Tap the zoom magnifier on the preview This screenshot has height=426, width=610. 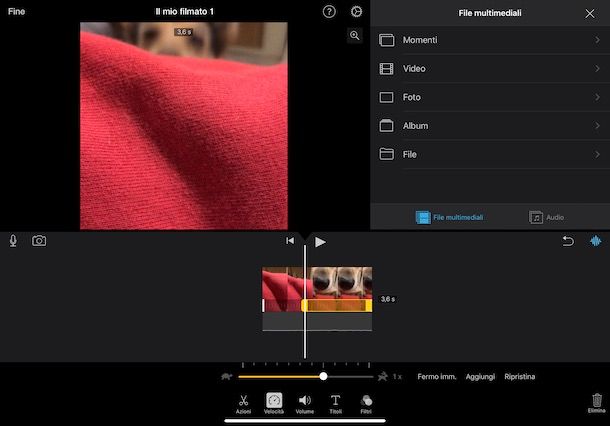[354, 35]
